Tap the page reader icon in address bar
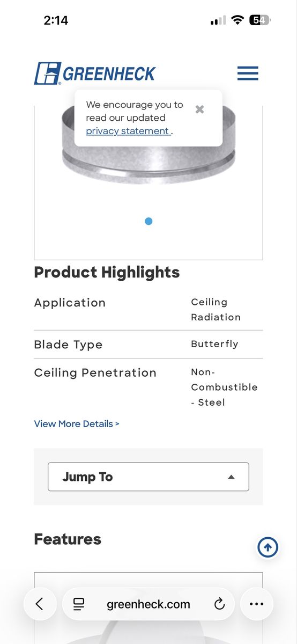 coord(79,604)
